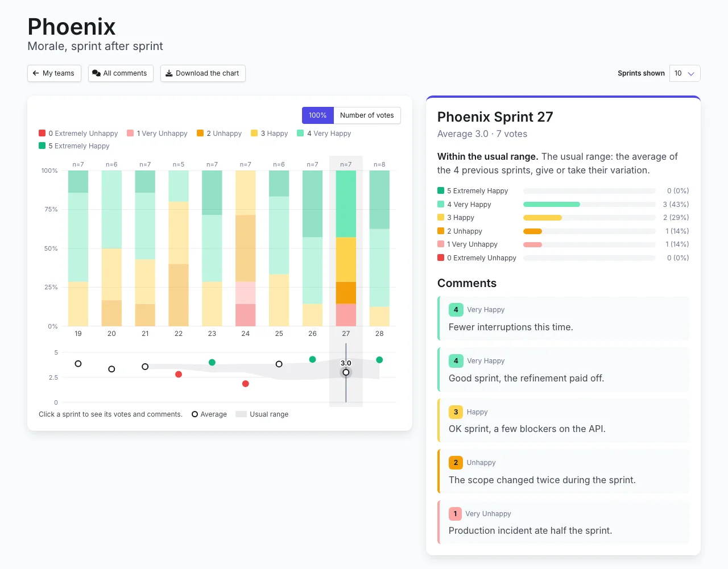
Task: Click the 'Average 3.0 · 7 votes' text
Action: point(482,134)
